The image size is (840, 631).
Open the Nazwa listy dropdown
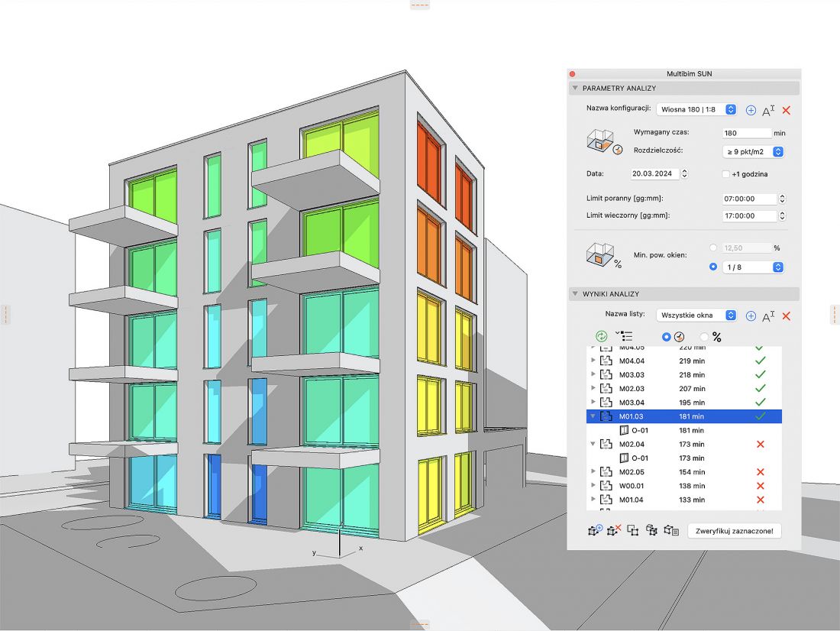[x=696, y=315]
